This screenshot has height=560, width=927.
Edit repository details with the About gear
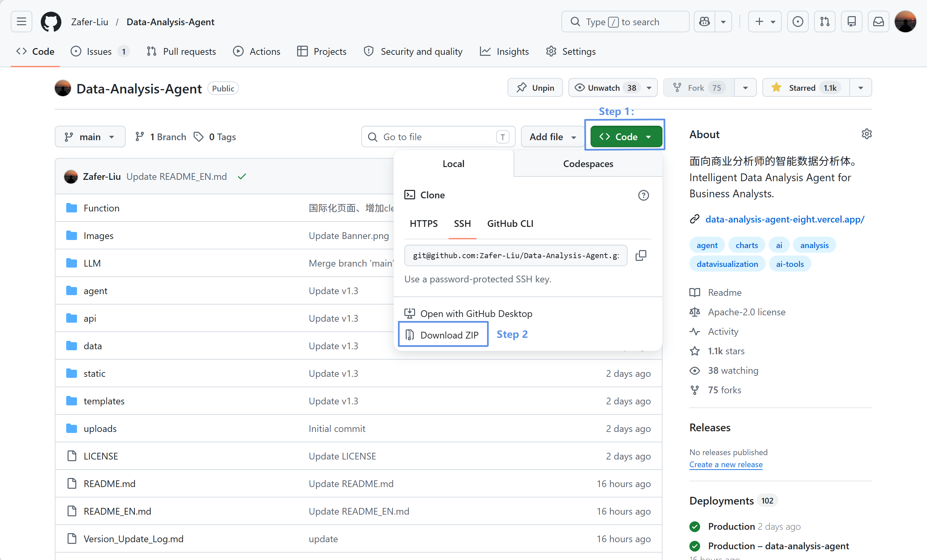coord(866,134)
